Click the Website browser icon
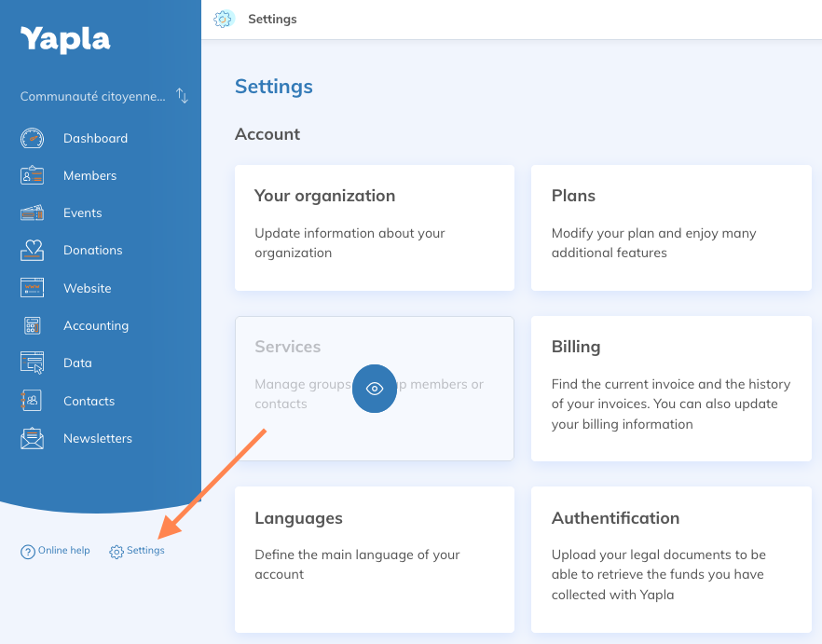822x644 pixels. click(x=32, y=288)
